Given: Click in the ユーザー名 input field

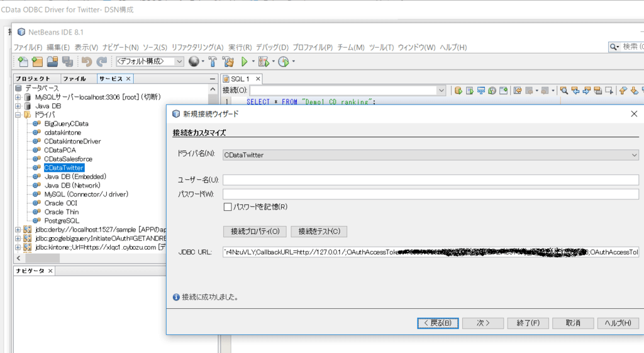Looking at the screenshot, I should [430, 180].
